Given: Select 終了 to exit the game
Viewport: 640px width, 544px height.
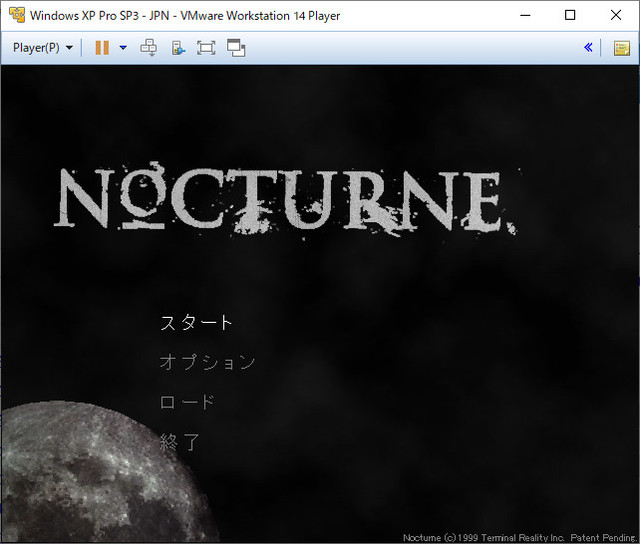Looking at the screenshot, I should (x=180, y=442).
